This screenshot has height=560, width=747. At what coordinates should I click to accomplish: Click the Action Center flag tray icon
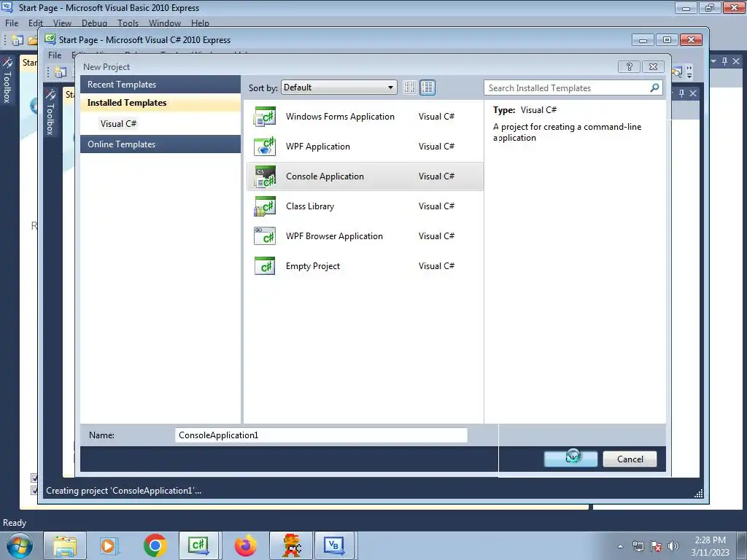[x=656, y=546]
